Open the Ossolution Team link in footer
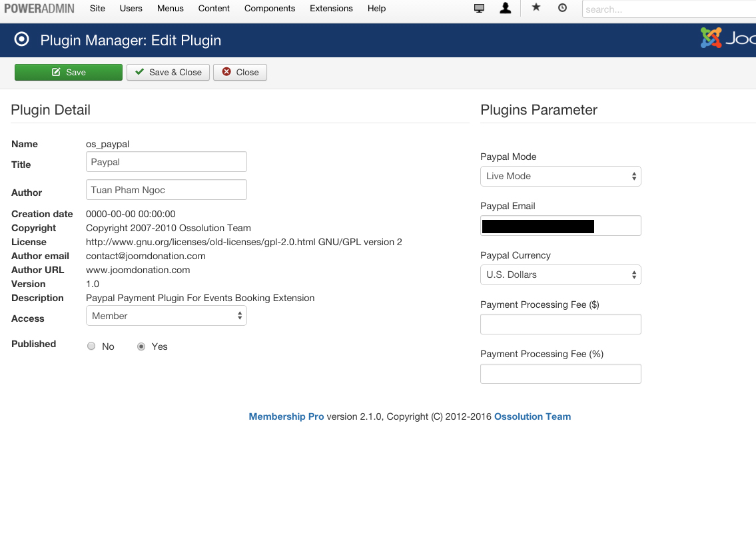Screen dimensions: 756x541 tap(532, 416)
